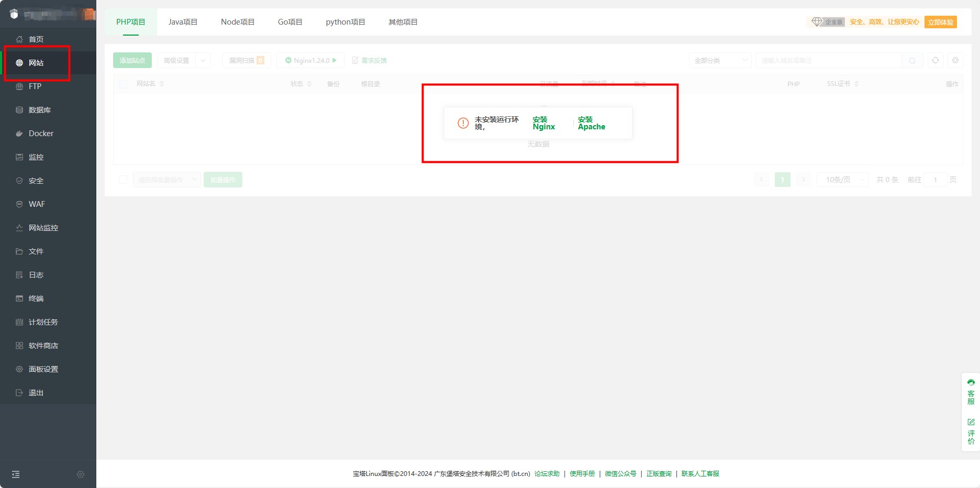
Task: Click the 漏洞扫描 button
Action: tap(247, 61)
